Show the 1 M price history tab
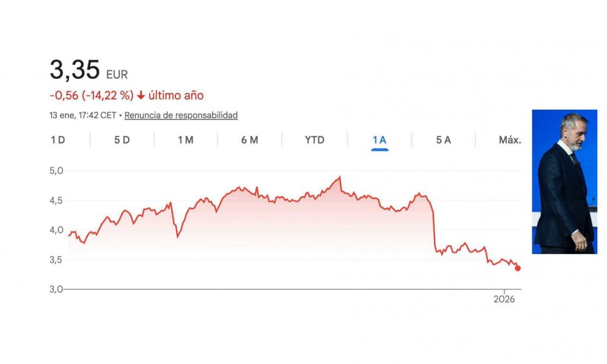The image size is (607, 364). point(186,140)
